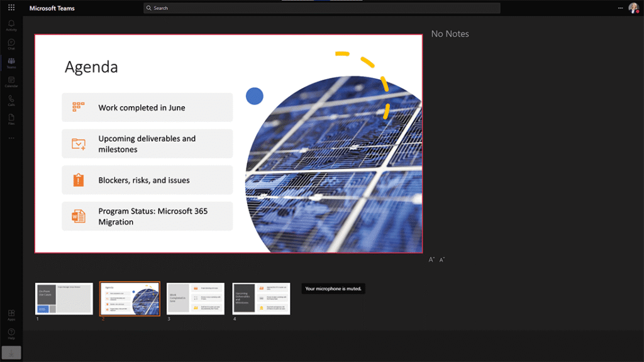644x362 pixels.
Task: Open the app launcher waffle grid
Action: coord(11,8)
